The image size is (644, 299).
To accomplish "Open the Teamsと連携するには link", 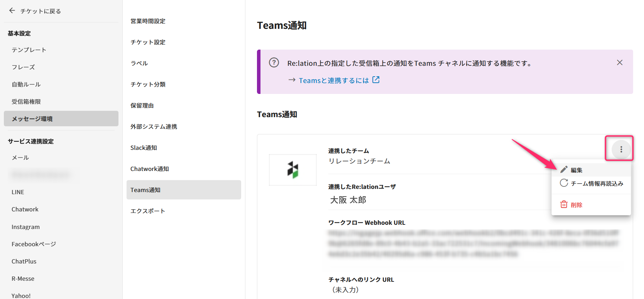I will tap(334, 81).
